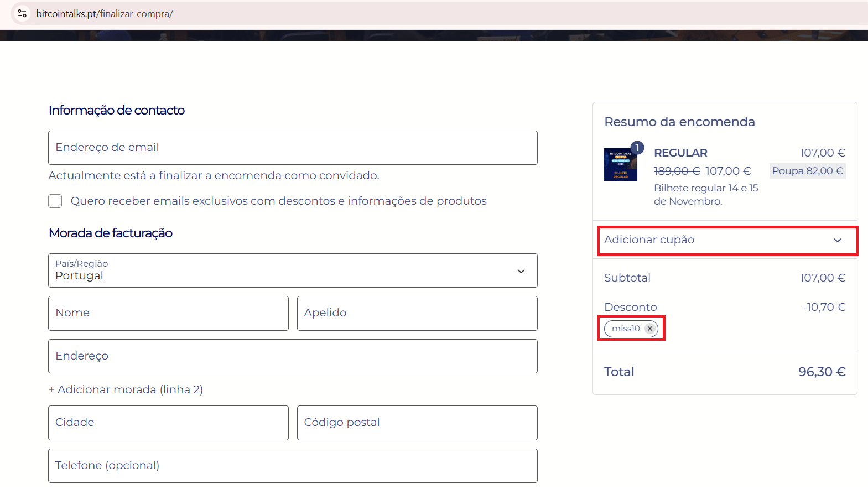Remove the miss10 coupon with its x icon
Screen dimensions: 868x489
click(x=650, y=329)
